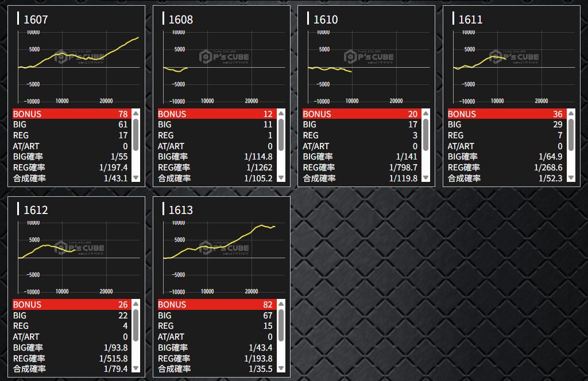Screen dimensions: 588x381
Task: Click scroll-down arrow in machine 1611 table
Action: tap(571, 178)
